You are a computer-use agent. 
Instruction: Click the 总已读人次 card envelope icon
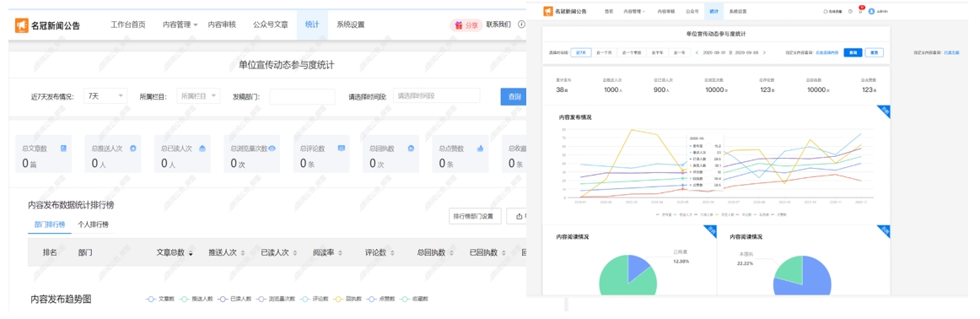(x=202, y=149)
